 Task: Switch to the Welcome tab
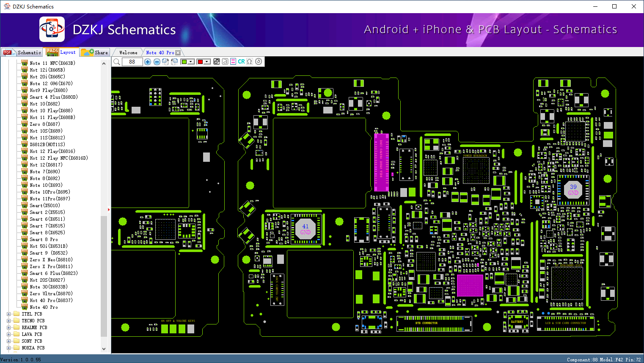(128, 53)
